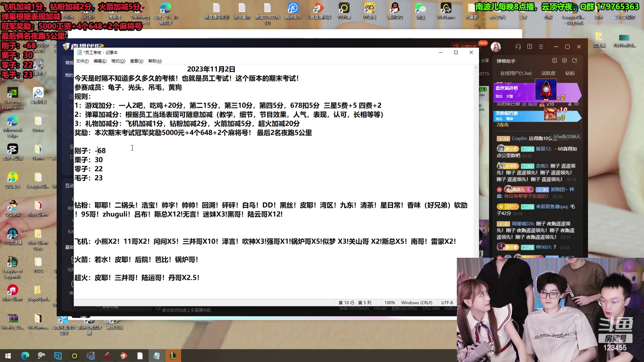
Task: Open 版本毒流 text file on desktop
Action: pos(242,11)
